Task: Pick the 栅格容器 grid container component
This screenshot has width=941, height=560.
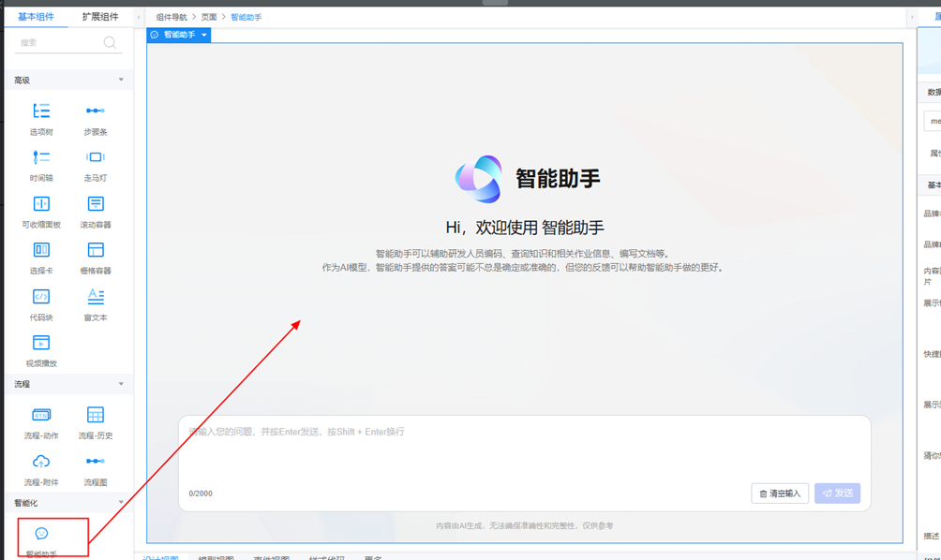Action: [95, 250]
